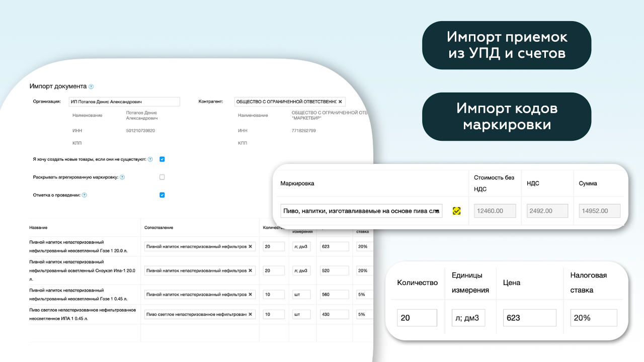Click the help icon beside Импорт документа

coord(91,86)
